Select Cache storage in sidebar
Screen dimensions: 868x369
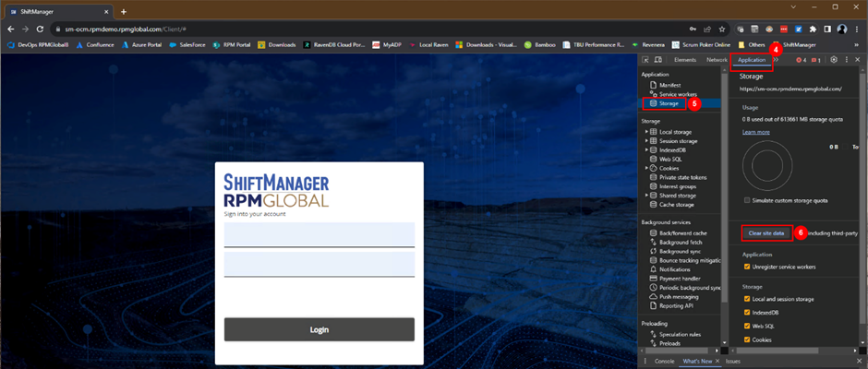[672, 205]
